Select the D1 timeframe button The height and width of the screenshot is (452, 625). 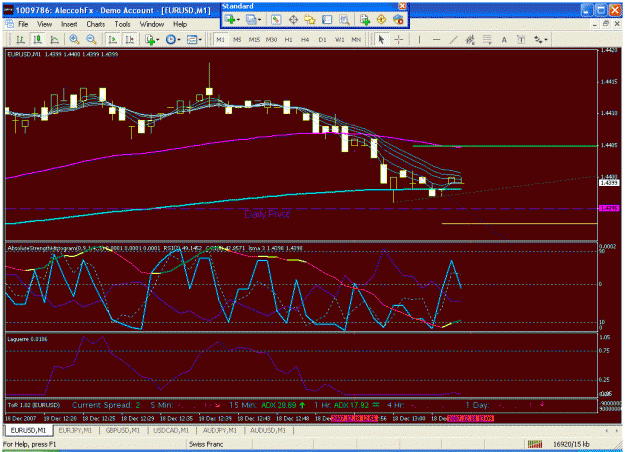(322, 39)
